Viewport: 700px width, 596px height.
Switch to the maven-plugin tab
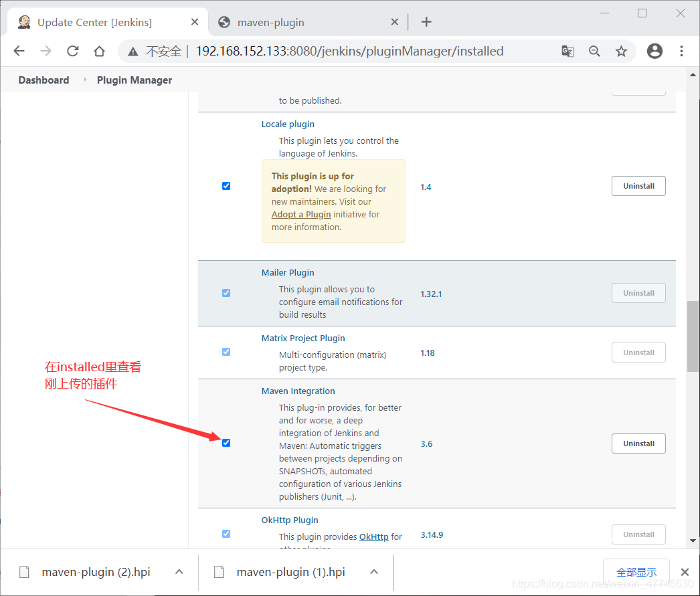(x=308, y=22)
